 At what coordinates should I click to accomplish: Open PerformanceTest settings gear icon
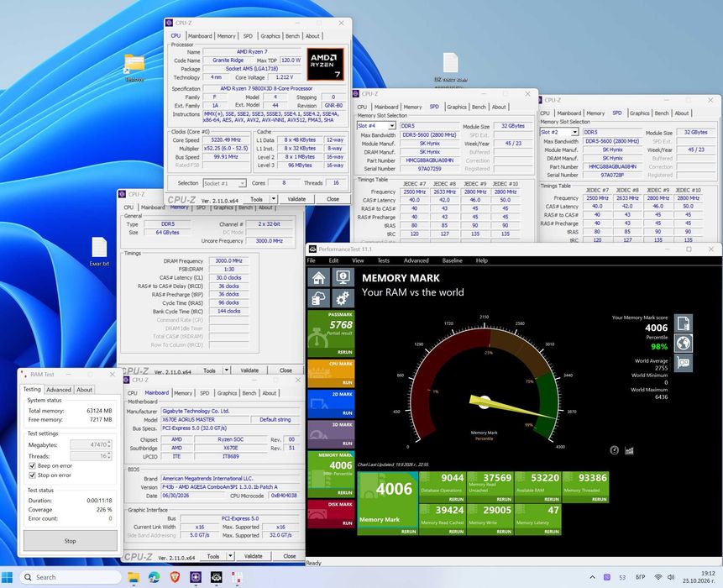click(343, 298)
